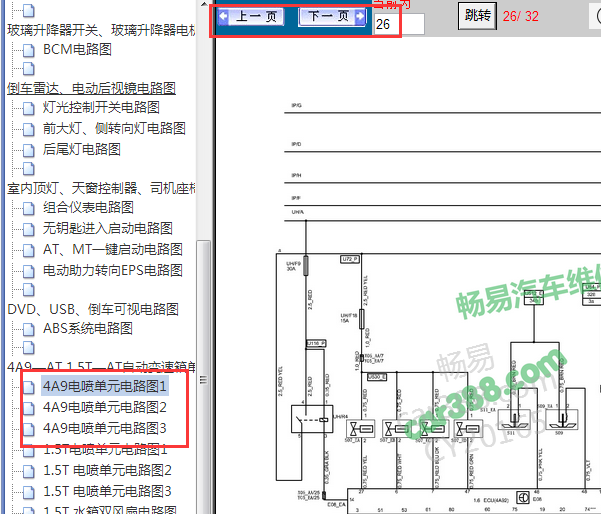Open 倒车雷达、电动后视镜电路图 entry

tap(91, 88)
